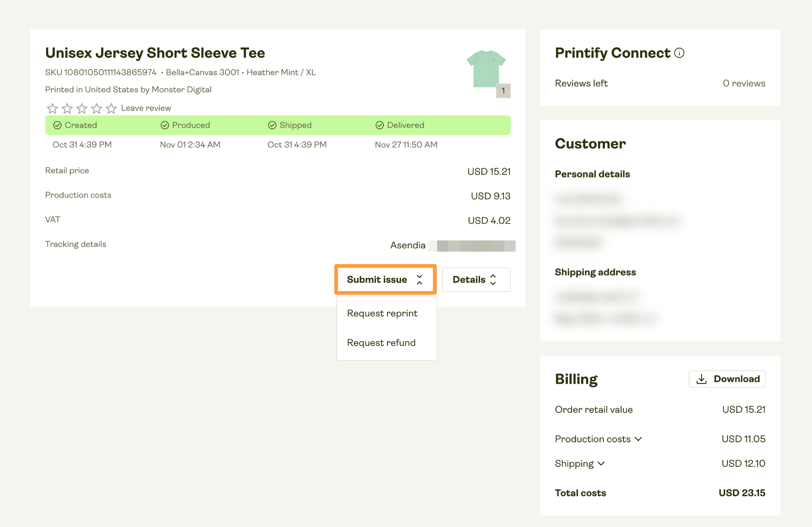Click the download icon in Billing
The width and height of the screenshot is (812, 527).
702,379
